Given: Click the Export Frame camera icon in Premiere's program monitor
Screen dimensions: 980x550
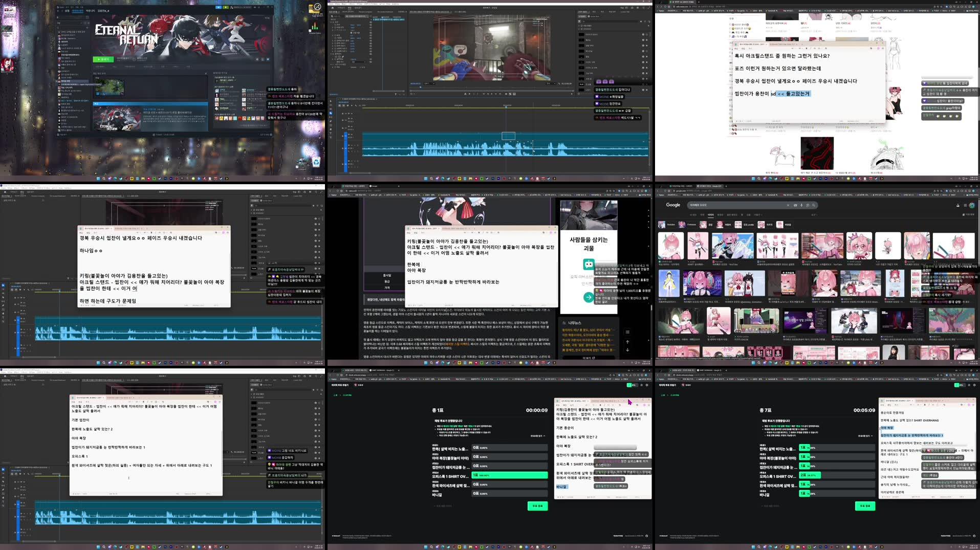Looking at the screenshot, I should tap(514, 94).
